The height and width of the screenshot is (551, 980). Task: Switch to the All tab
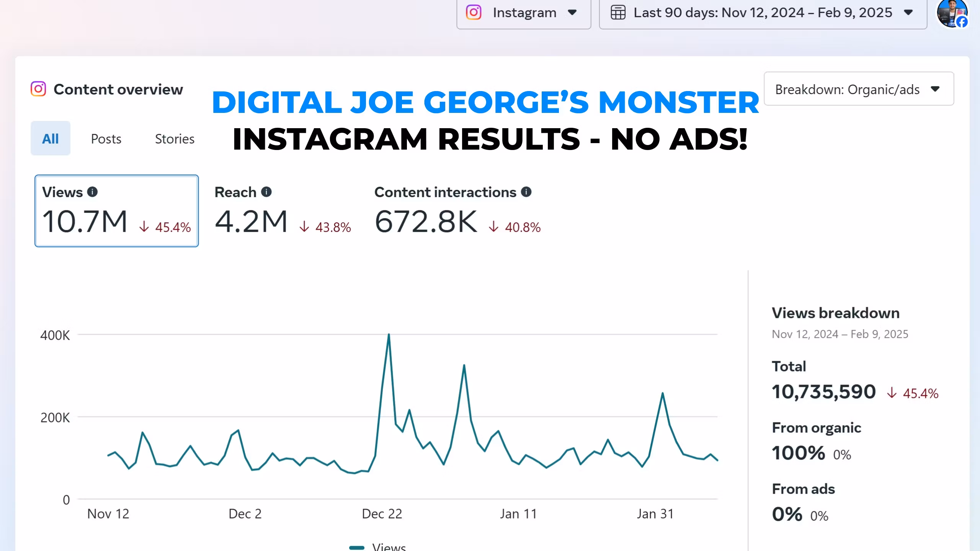[51, 138]
